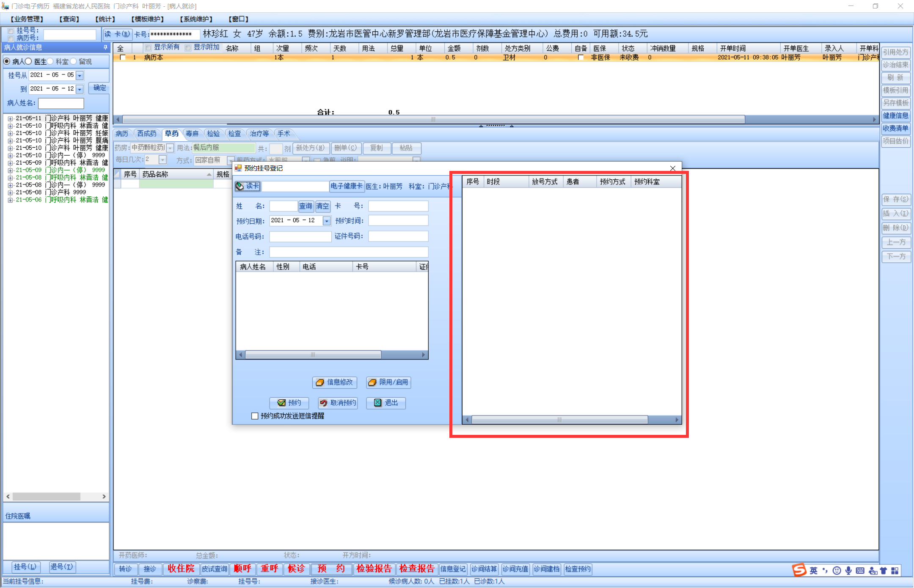
Task: Check the 显示所有 checkbox
Action: tap(148, 48)
